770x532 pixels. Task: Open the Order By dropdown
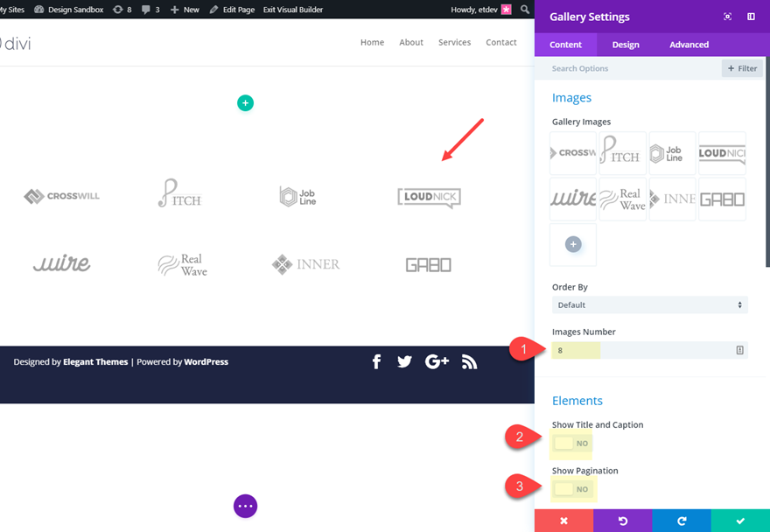[x=649, y=305]
